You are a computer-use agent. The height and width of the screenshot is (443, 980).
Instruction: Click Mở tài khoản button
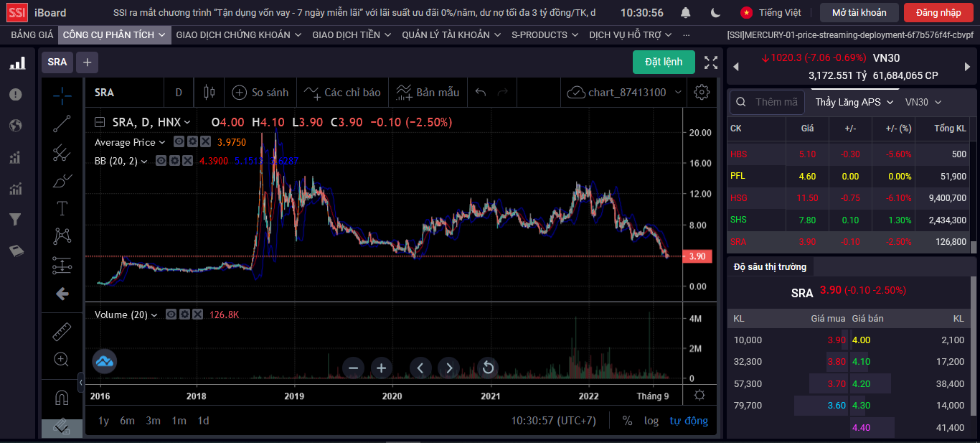tap(859, 12)
